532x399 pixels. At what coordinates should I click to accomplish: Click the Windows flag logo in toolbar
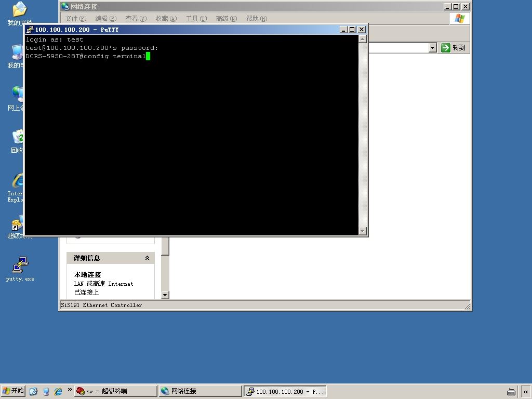[x=459, y=19]
